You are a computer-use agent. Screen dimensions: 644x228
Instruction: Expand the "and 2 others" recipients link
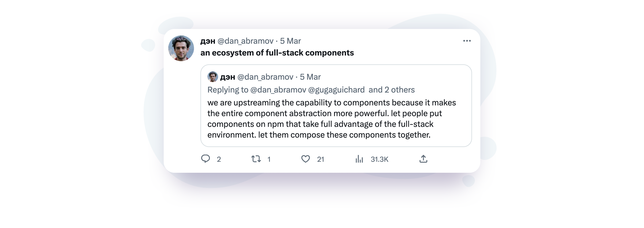click(391, 90)
